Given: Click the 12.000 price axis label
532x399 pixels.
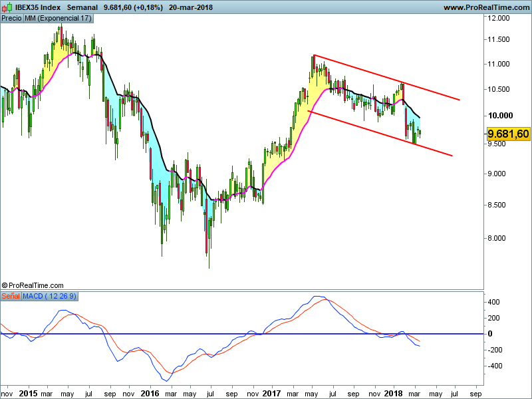Looking at the screenshot, I should [x=499, y=19].
